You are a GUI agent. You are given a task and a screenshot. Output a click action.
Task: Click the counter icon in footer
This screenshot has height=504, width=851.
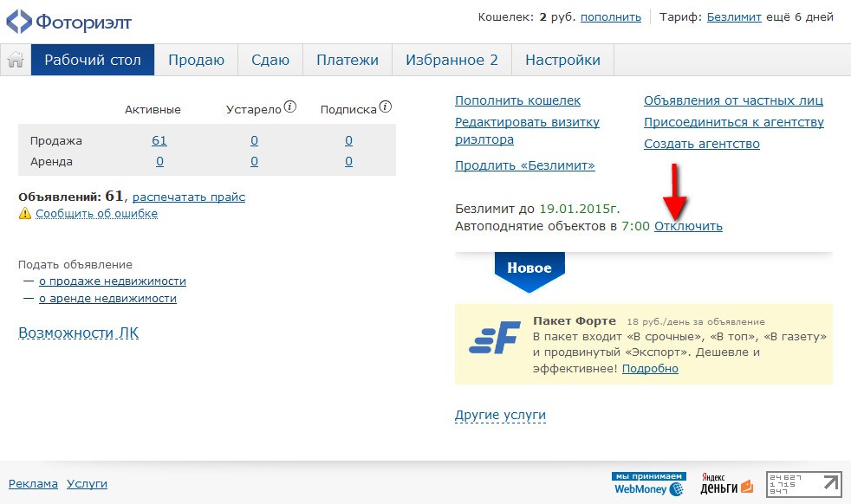[x=803, y=484]
